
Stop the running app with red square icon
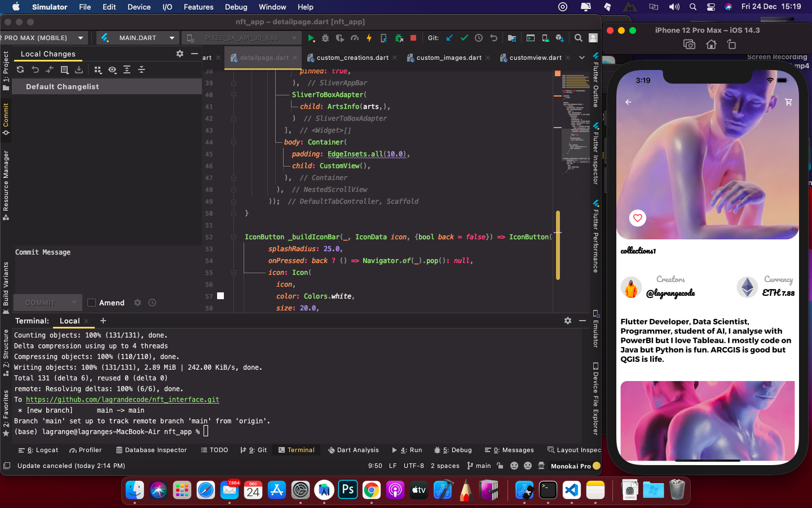click(x=413, y=38)
